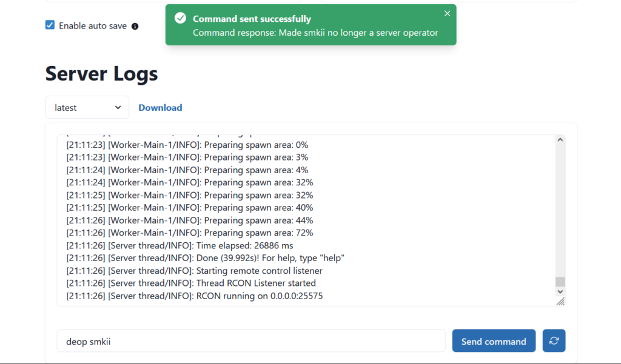Image resolution: width=621 pixels, height=364 pixels.
Task: Click the RCON running on 0.0.0.0:25575 log line
Action: [x=195, y=296]
